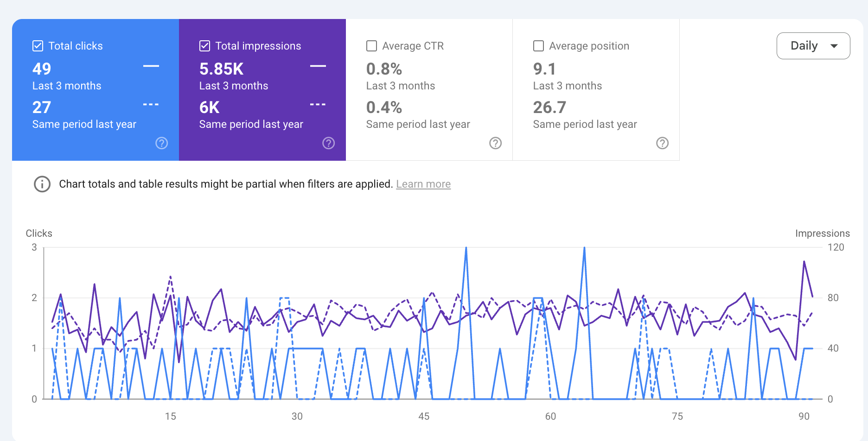The image size is (868, 441).
Task: Click solid line marker in Total clicks card
Action: tap(151, 66)
